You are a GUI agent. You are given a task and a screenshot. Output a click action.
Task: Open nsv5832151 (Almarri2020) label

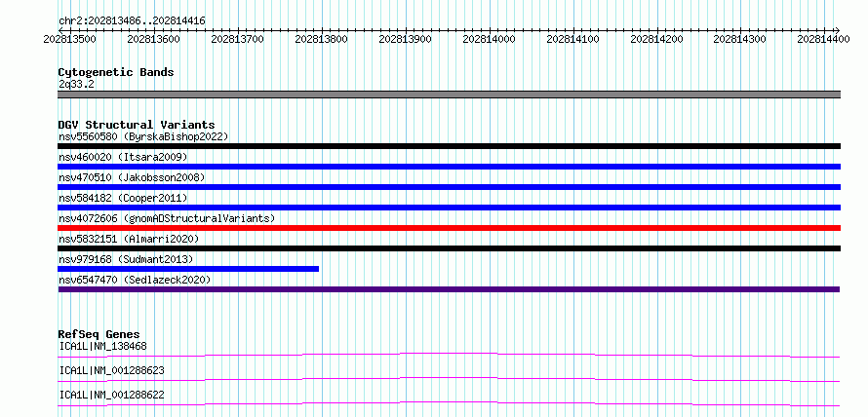coord(129,239)
